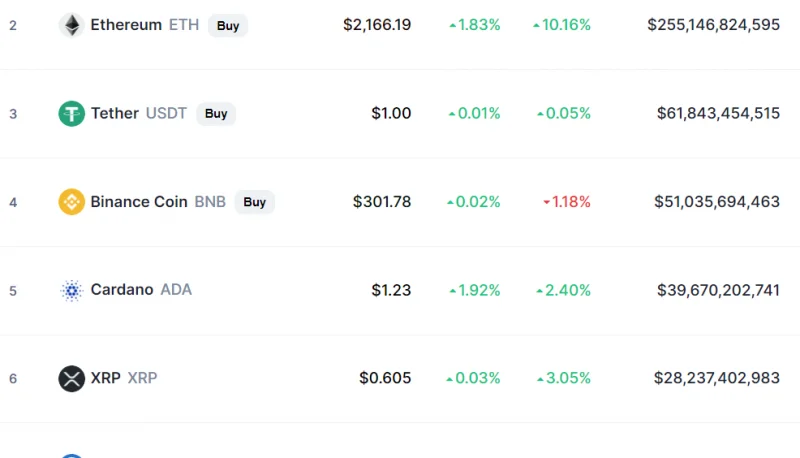Click Tether ticker symbol USDT
Viewport: 800px width, 458px height.
coord(166,113)
